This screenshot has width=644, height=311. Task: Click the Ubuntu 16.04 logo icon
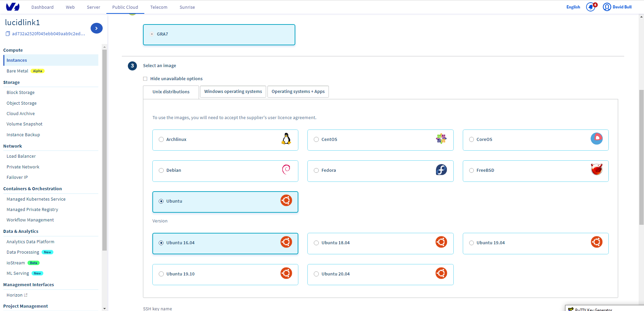[286, 242]
